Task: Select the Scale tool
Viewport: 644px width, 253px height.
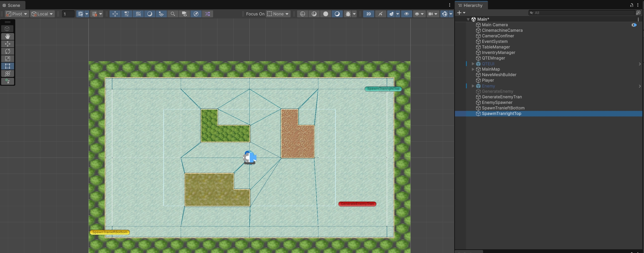Action: pos(7,59)
